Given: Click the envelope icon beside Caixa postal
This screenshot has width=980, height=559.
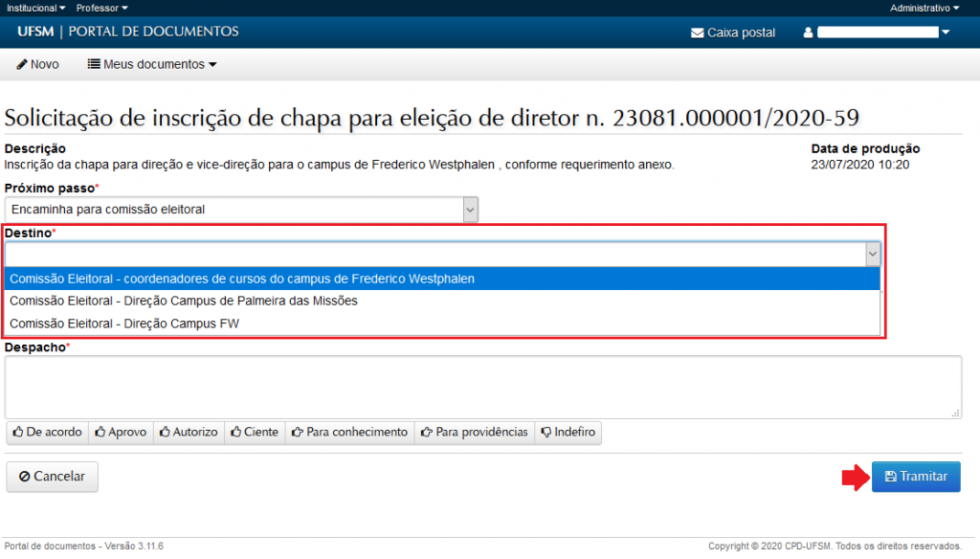Looking at the screenshot, I should click(697, 33).
